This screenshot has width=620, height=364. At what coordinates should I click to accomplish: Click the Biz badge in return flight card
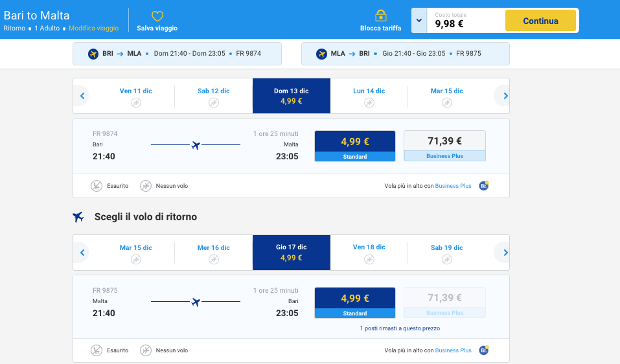(x=483, y=350)
